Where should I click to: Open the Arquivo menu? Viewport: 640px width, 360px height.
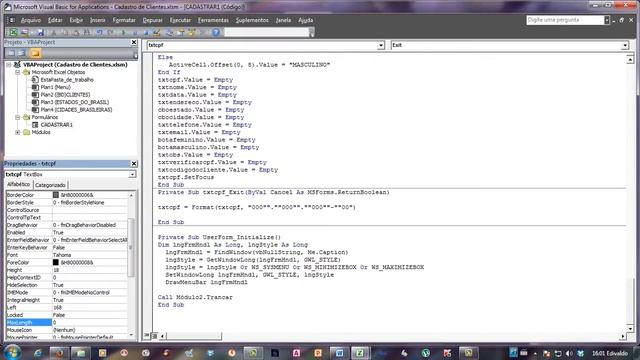(31, 20)
